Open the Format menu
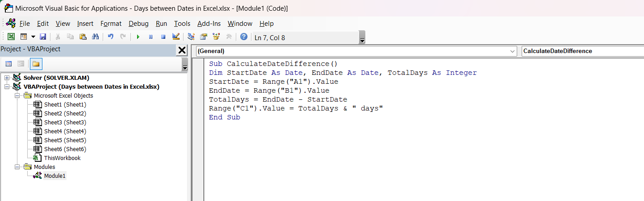Image resolution: width=644 pixels, height=201 pixels. pos(111,24)
